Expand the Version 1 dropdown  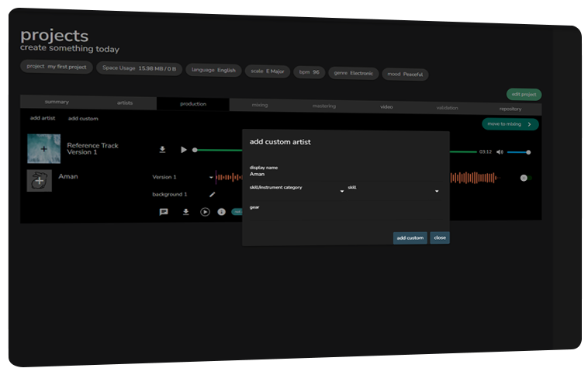[x=211, y=178]
